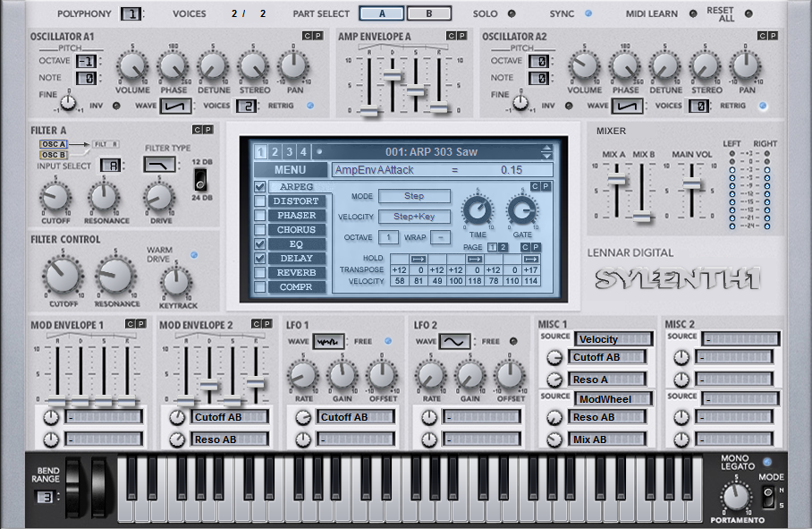This screenshot has height=529, width=812.
Task: Open Misc 1 source ModWheel dropdown
Action: [613, 399]
